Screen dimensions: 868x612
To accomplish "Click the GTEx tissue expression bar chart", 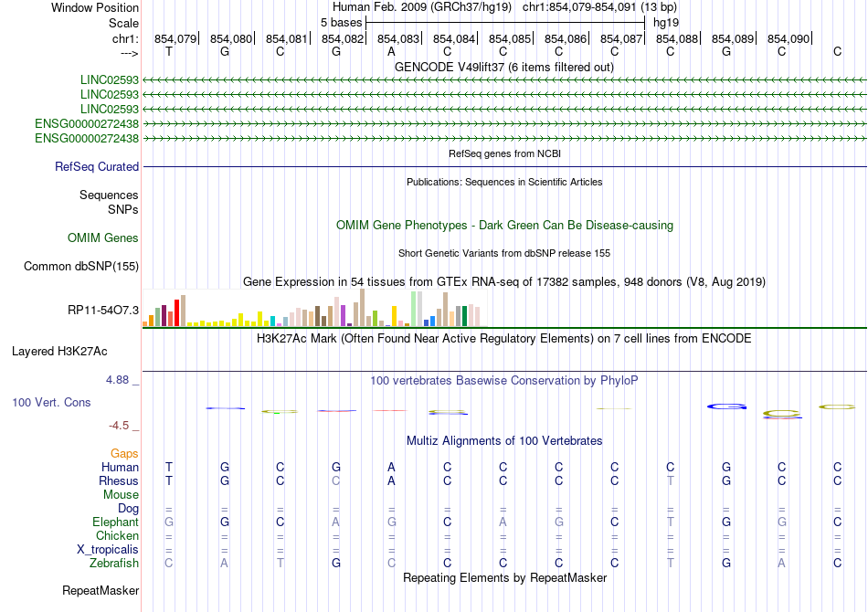I will click(x=314, y=308).
